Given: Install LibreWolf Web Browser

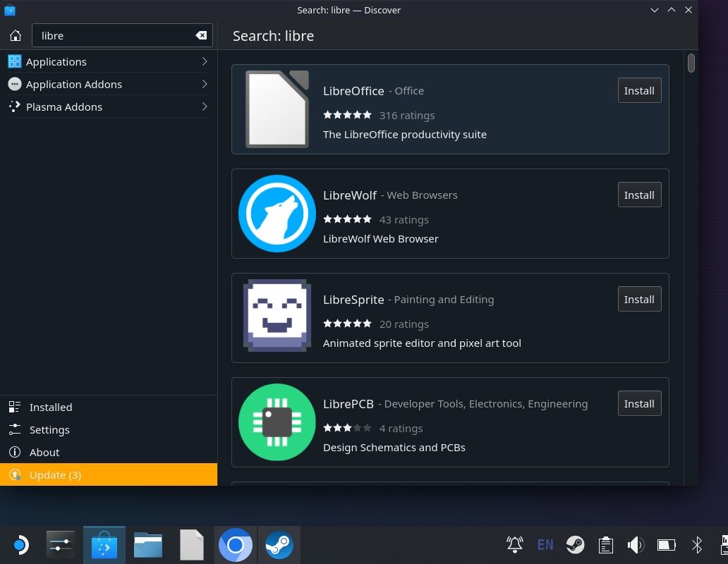Looking at the screenshot, I should pos(638,195).
